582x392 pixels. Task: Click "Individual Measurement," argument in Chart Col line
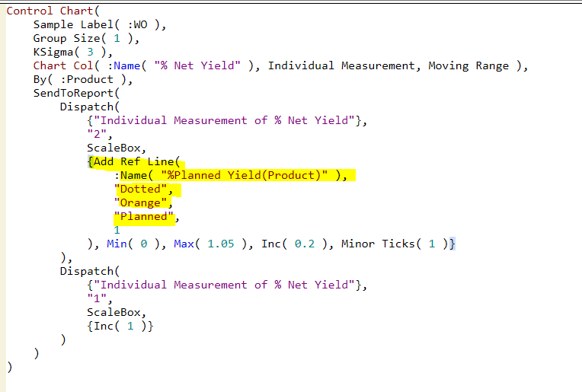pyautogui.click(x=344, y=66)
